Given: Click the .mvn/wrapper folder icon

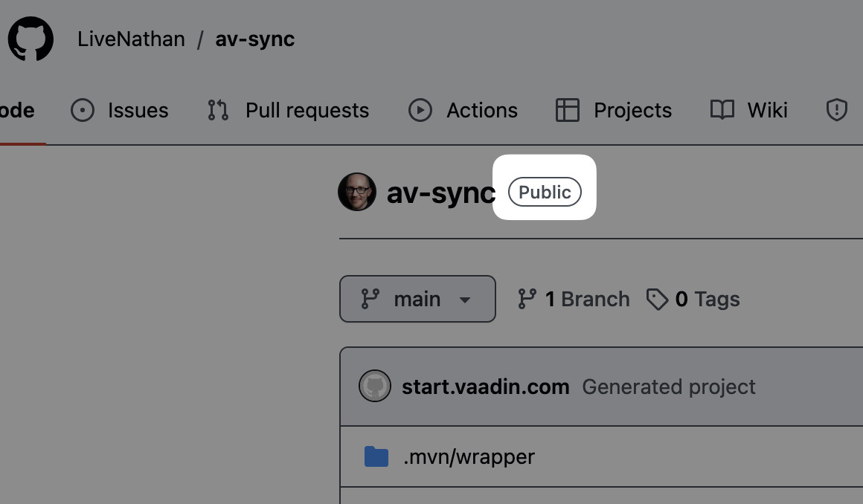Looking at the screenshot, I should tap(376, 456).
